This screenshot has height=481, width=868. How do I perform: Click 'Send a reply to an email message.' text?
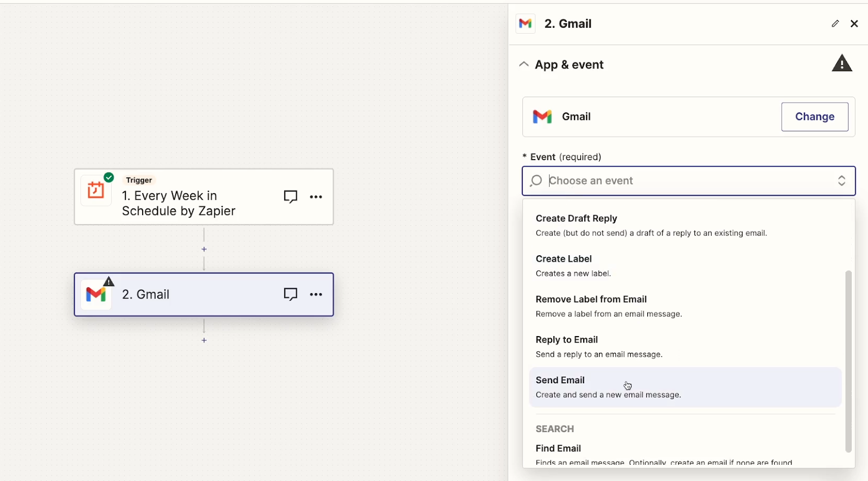[599, 355]
